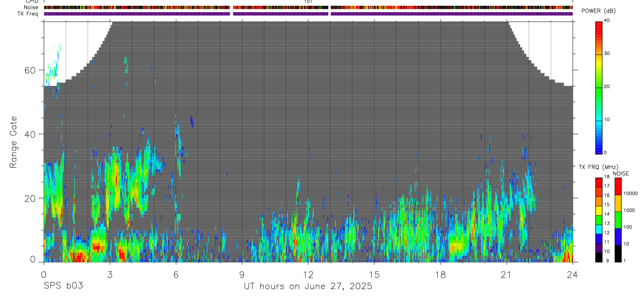The image size is (644, 297).
Task: Click the Noise strip label at top
Action: [31, 7]
